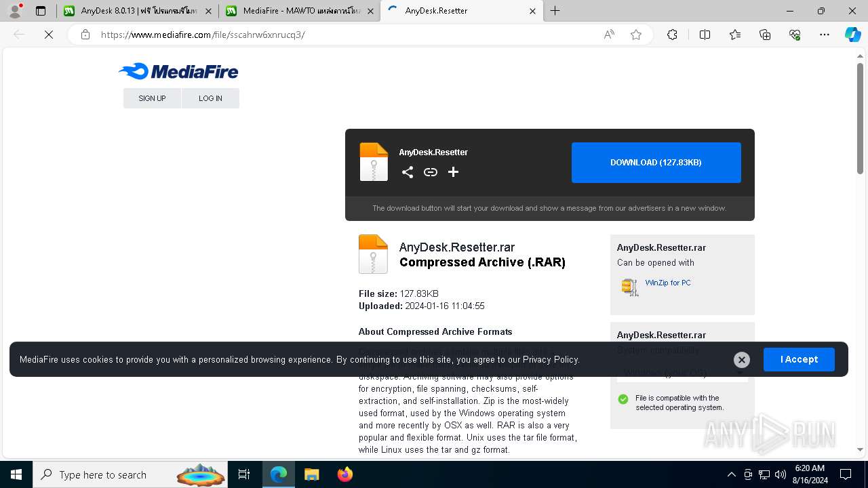
Task: Select the 'File size: 127.83KB' text
Action: 399,293
